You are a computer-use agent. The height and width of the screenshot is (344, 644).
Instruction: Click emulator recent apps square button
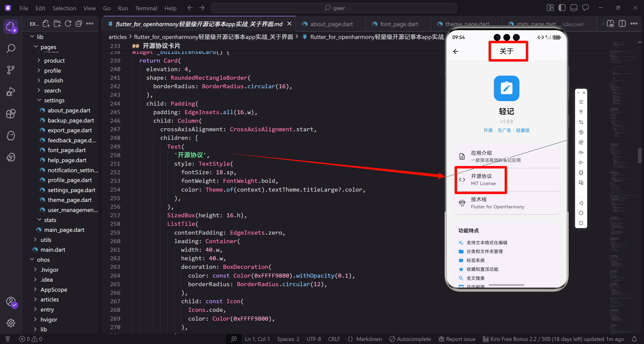581,223
